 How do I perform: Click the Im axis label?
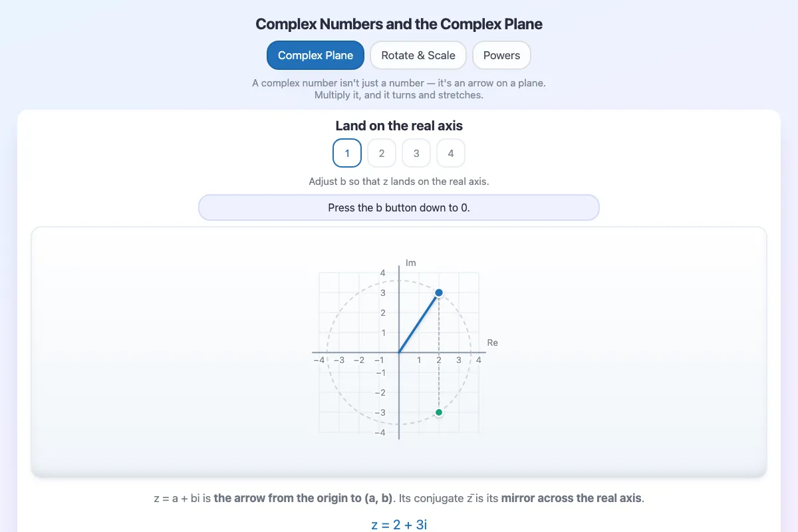(x=411, y=263)
